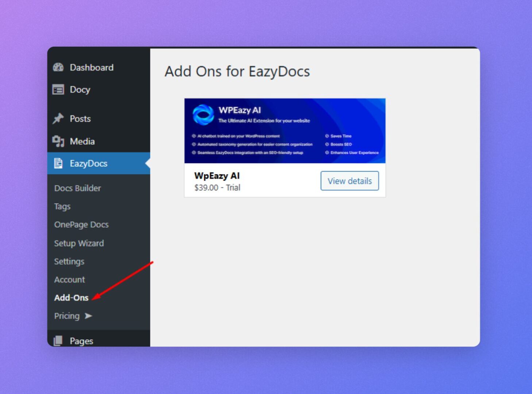Click the Pages icon in sidebar

click(x=58, y=341)
